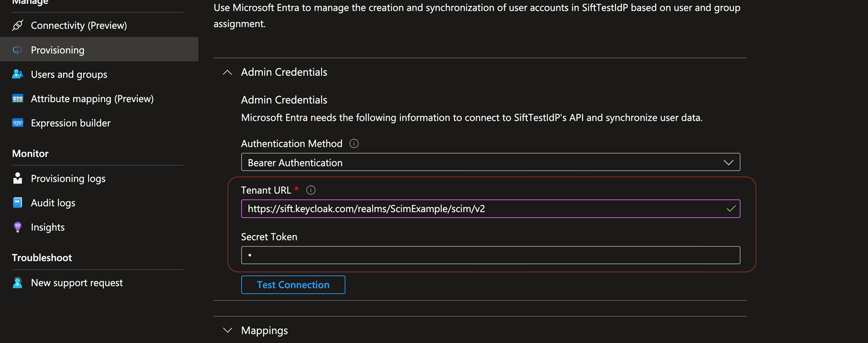Click the New support request icon
This screenshot has width=868, height=343.
[x=17, y=283]
